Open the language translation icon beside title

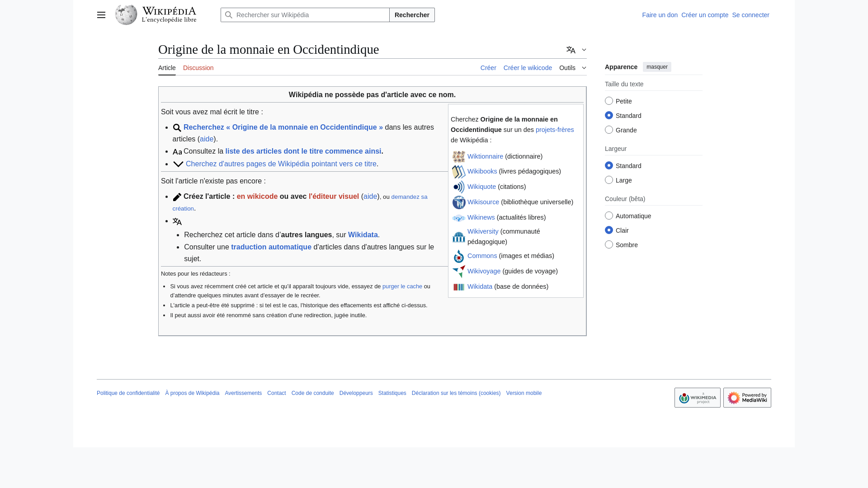(x=571, y=50)
